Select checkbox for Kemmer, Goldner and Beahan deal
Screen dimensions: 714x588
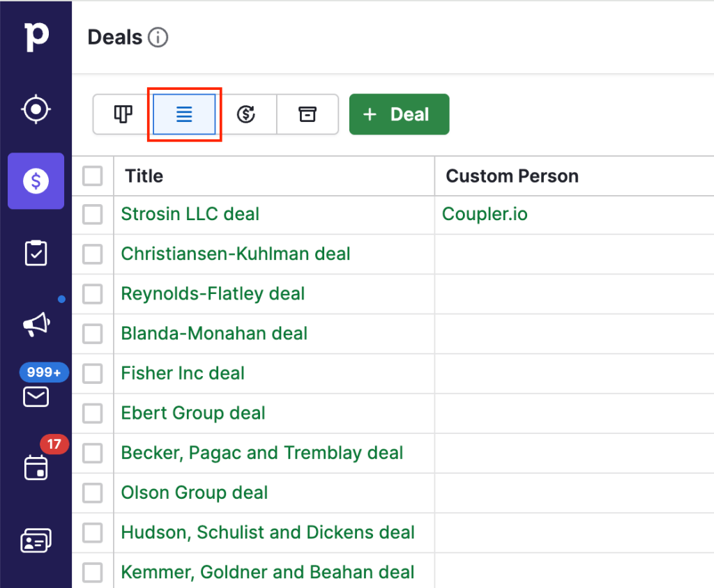tap(93, 573)
